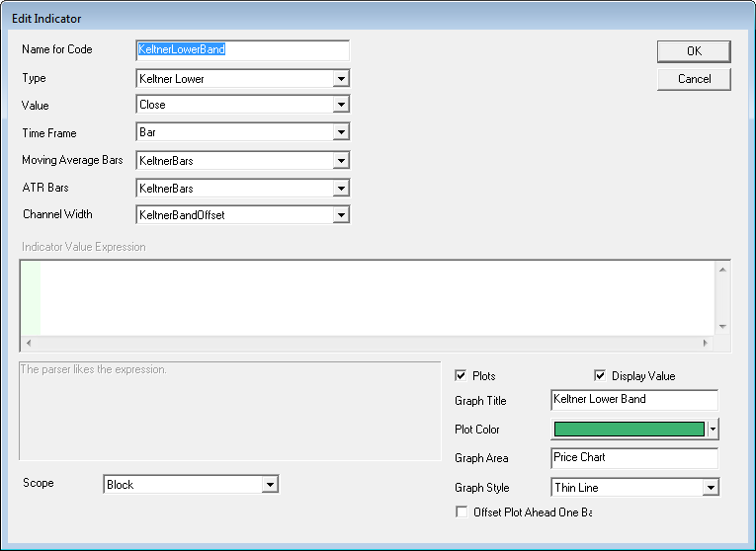
Task: Expand the Value dropdown set to Close
Action: (341, 105)
